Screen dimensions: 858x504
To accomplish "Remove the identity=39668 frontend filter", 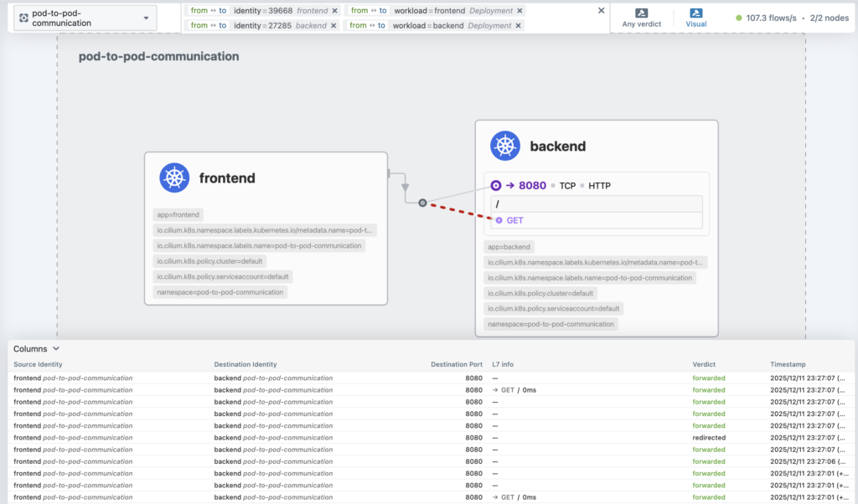I will tap(335, 11).
